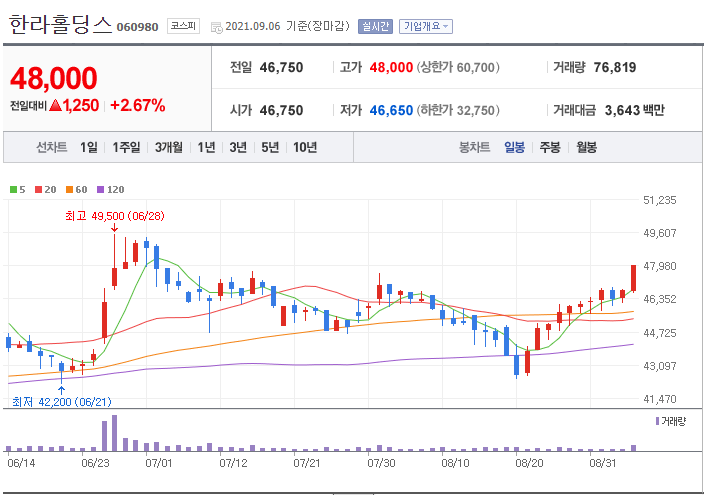
Task: Select the 5년 line chart tab
Action: click(x=270, y=147)
